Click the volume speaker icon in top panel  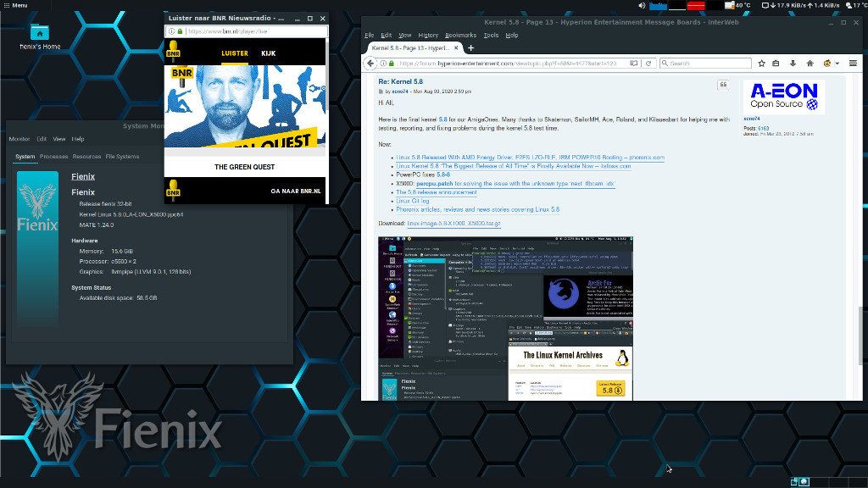pos(642,6)
